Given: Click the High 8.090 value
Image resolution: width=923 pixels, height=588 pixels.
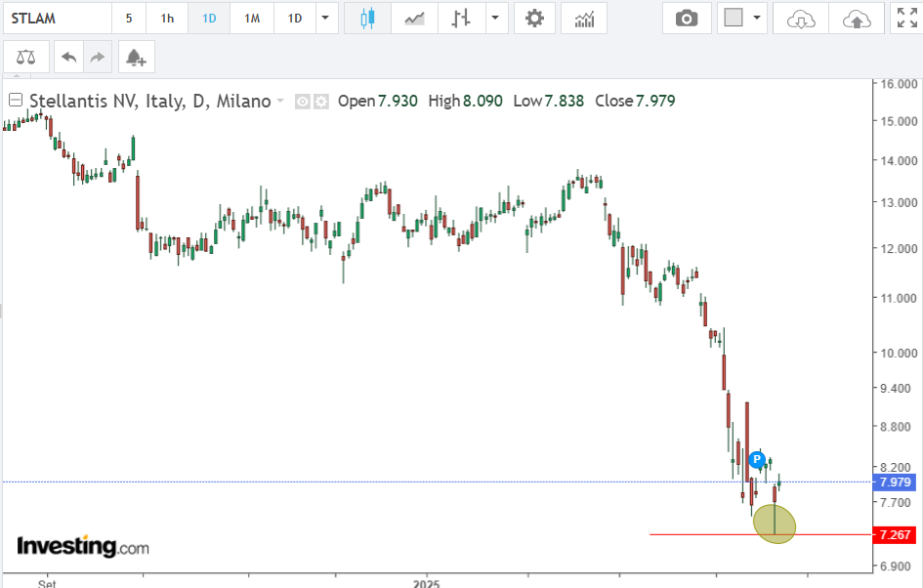Looking at the screenshot, I should 465,102.
